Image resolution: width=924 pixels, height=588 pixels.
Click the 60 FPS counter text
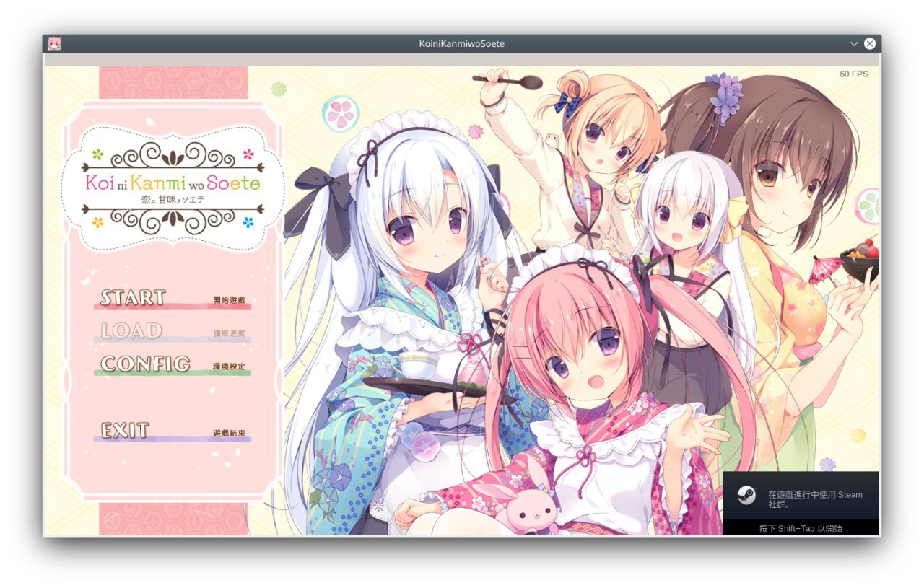pos(854,74)
